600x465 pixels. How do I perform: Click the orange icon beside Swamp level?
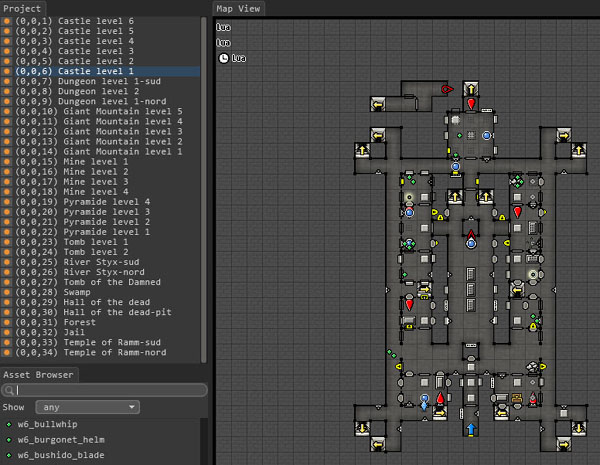tap(7, 292)
